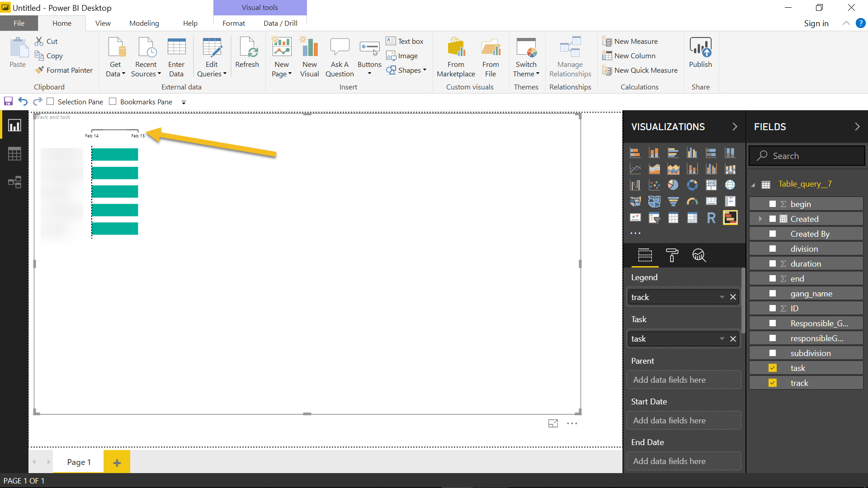This screenshot has height=488, width=868.
Task: Collapse the Fields pane
Action: click(857, 127)
